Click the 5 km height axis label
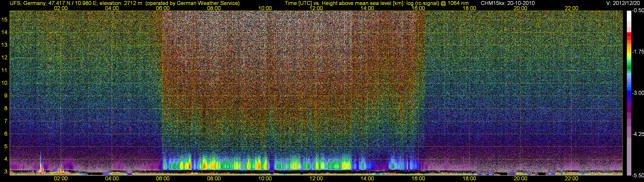This screenshot has width=644, height=182. tap(6, 146)
